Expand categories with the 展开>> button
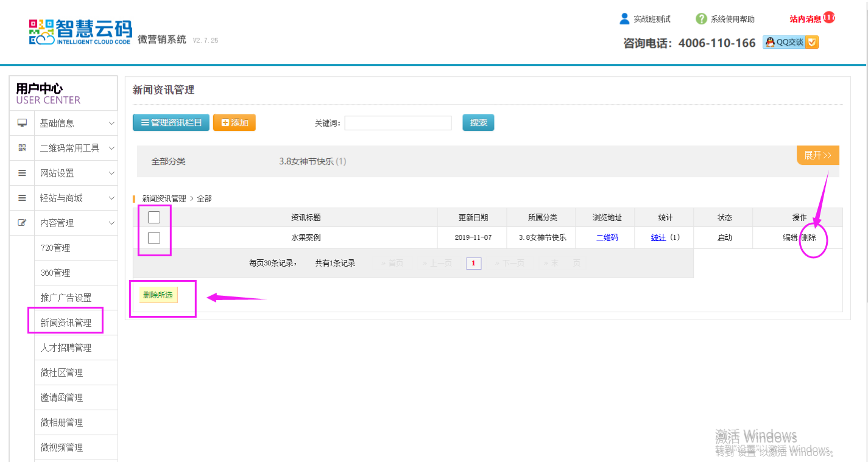This screenshot has width=868, height=462. tap(817, 155)
